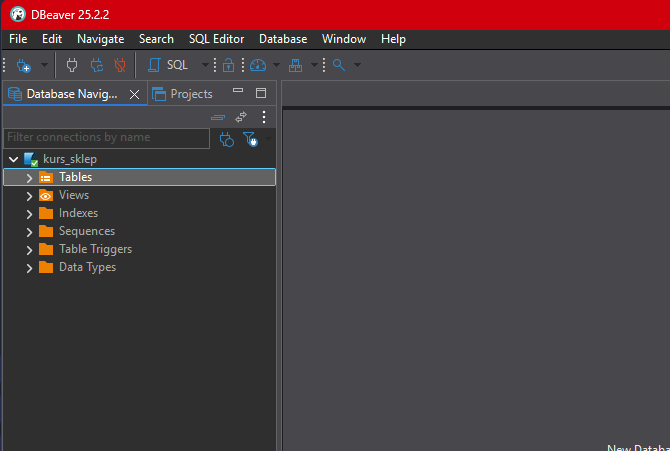Click the Reconnect icon in toolbar
The height and width of the screenshot is (451, 670).
click(96, 65)
